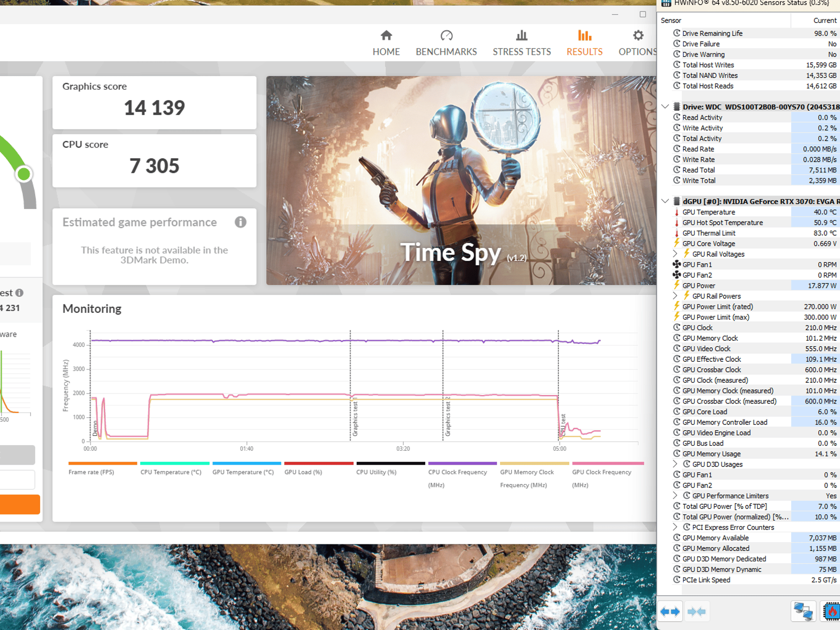Image resolution: width=840 pixels, height=630 pixels.
Task: Expand the PCI Express Error Counters row
Action: (x=675, y=527)
